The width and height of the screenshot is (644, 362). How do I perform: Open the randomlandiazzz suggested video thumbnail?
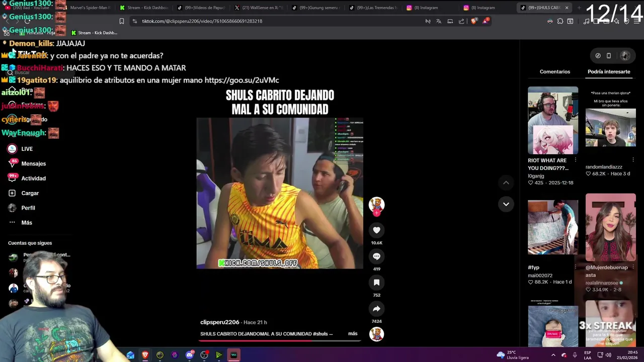[610, 120]
